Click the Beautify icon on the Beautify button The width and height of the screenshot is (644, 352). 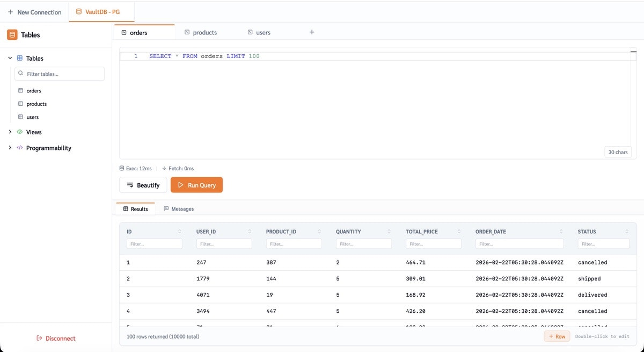point(129,185)
